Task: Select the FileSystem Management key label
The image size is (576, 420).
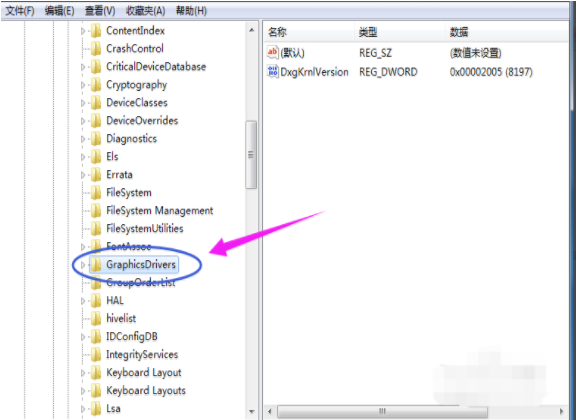Action: tap(159, 211)
